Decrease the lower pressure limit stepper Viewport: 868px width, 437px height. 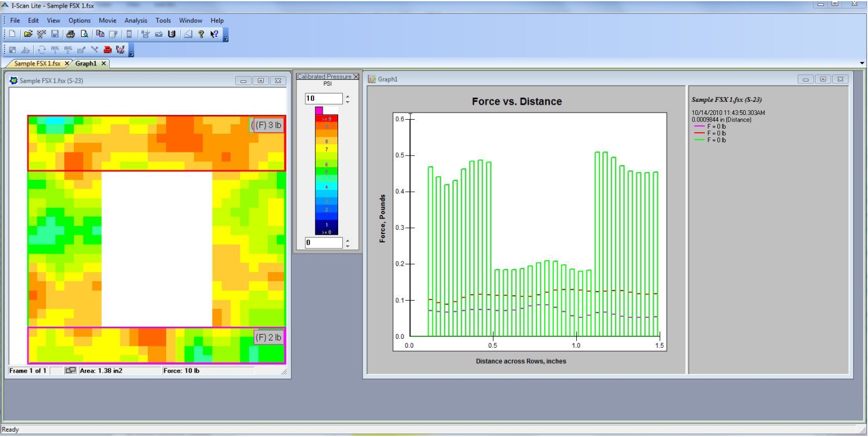click(x=348, y=245)
